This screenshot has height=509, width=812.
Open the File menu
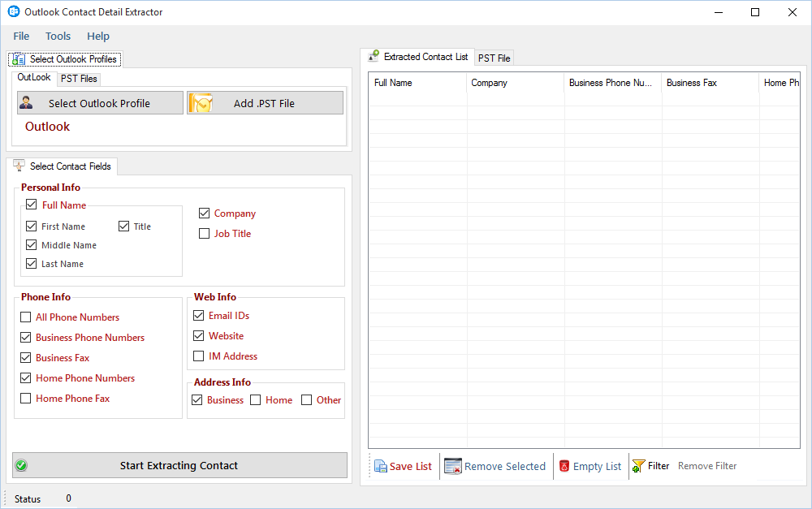21,37
